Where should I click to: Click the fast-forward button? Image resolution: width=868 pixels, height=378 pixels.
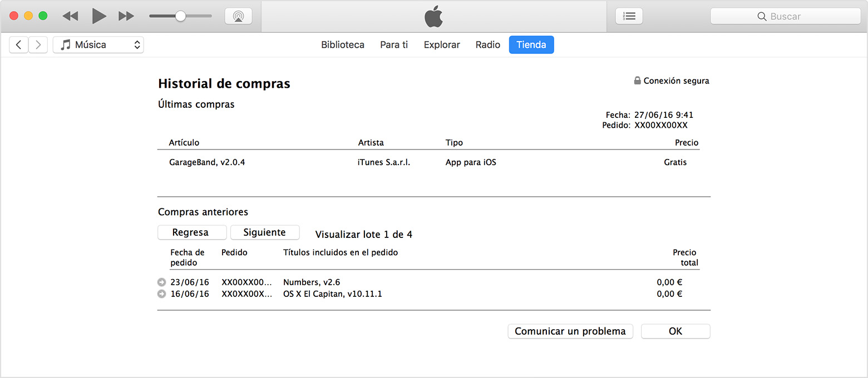pos(126,16)
